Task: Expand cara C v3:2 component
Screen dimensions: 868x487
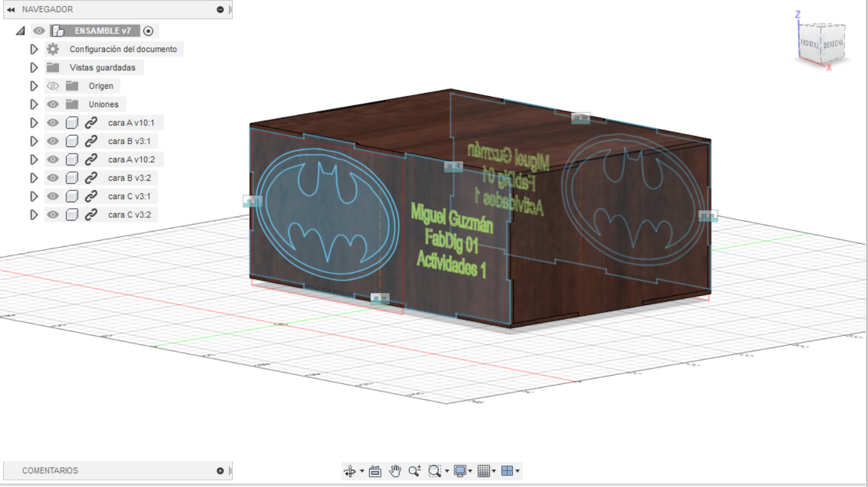Action: pos(34,214)
